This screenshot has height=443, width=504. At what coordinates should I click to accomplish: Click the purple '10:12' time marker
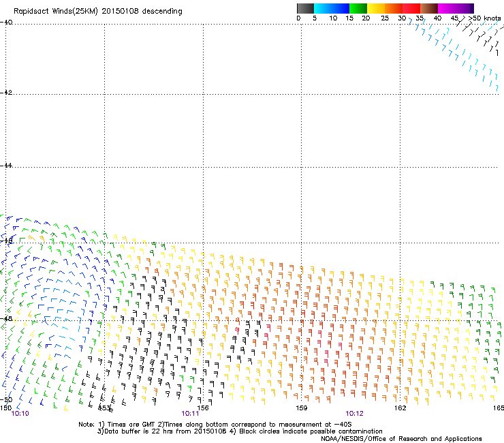point(355,414)
